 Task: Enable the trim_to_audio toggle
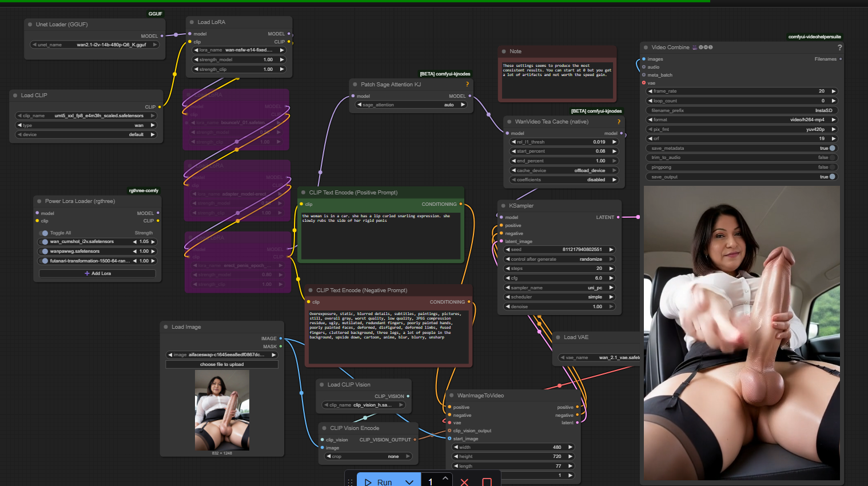[x=832, y=157]
